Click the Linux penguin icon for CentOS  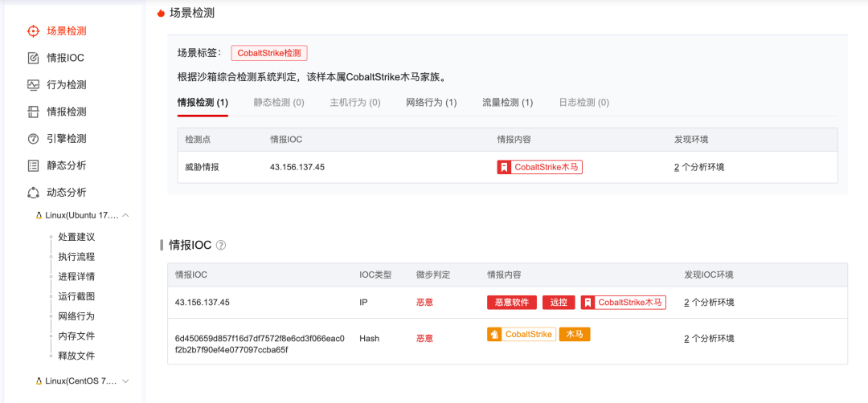pyautogui.click(x=39, y=381)
